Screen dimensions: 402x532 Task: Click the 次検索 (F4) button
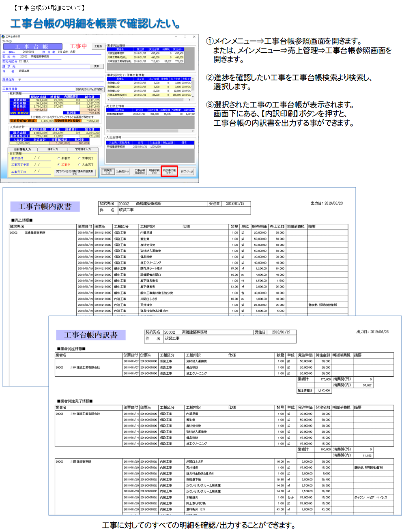[x=123, y=172]
